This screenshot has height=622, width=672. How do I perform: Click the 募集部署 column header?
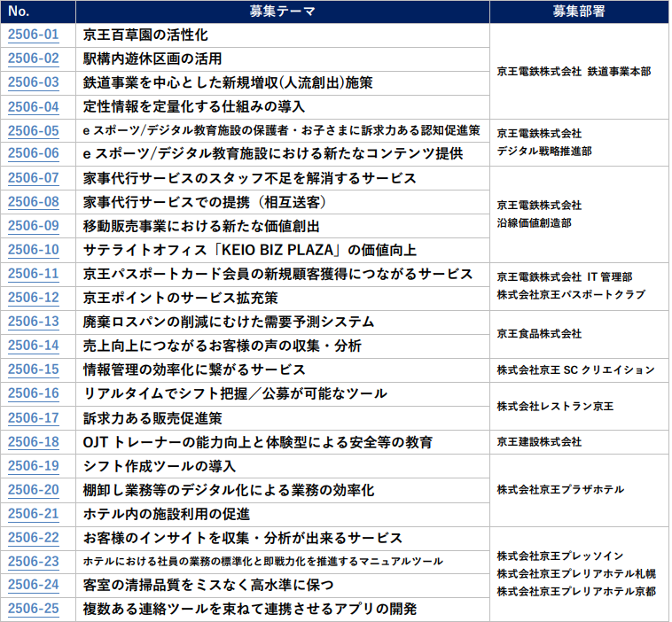pyautogui.click(x=579, y=12)
